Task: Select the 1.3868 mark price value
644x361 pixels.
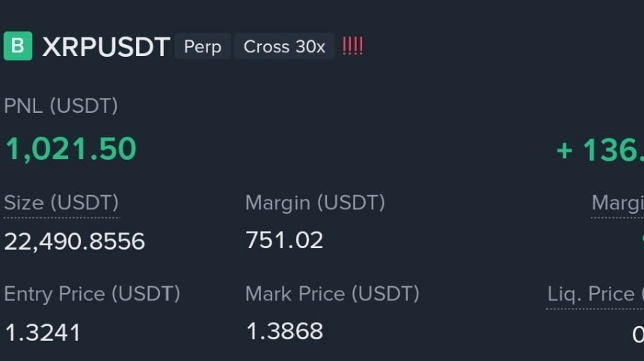Action: pos(284,331)
